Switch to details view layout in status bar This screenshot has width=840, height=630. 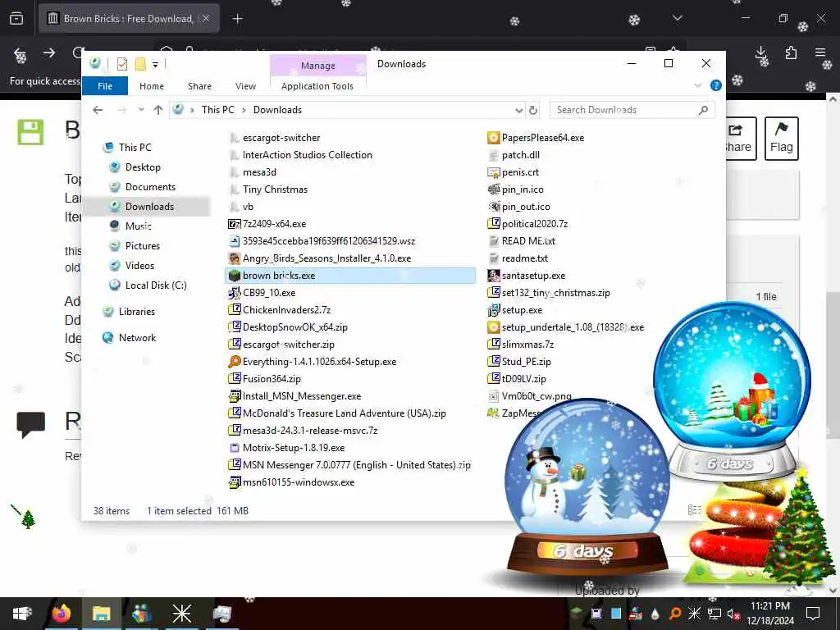(694, 510)
